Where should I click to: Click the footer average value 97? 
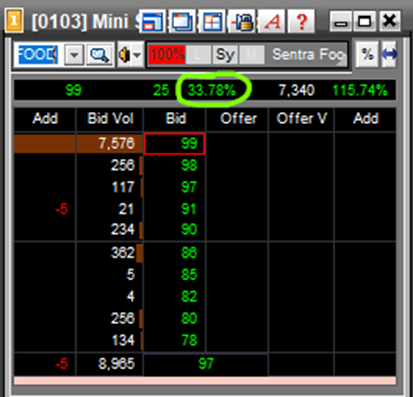206,364
